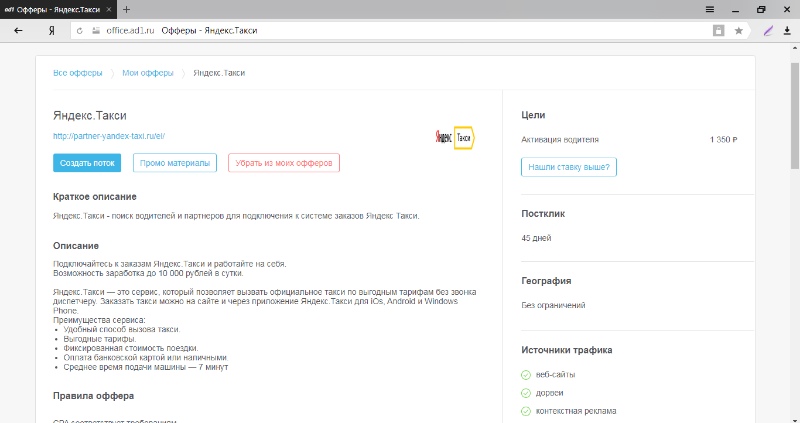This screenshot has height=423, width=800.
Task: Bookmark page with star icon
Action: pyautogui.click(x=739, y=31)
